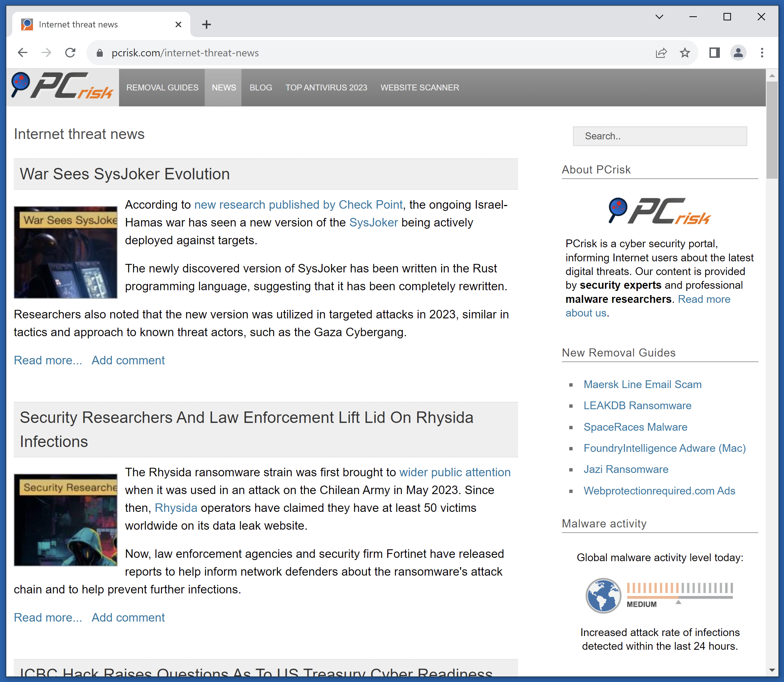Viewport: 784px width, 682px height.
Task: Open the browser side panel
Action: (714, 53)
